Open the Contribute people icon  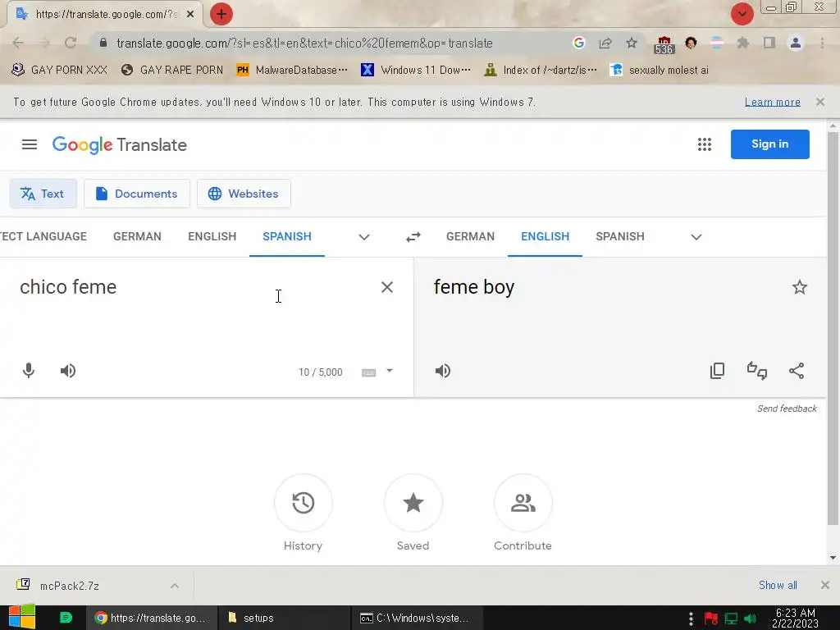pyautogui.click(x=523, y=503)
